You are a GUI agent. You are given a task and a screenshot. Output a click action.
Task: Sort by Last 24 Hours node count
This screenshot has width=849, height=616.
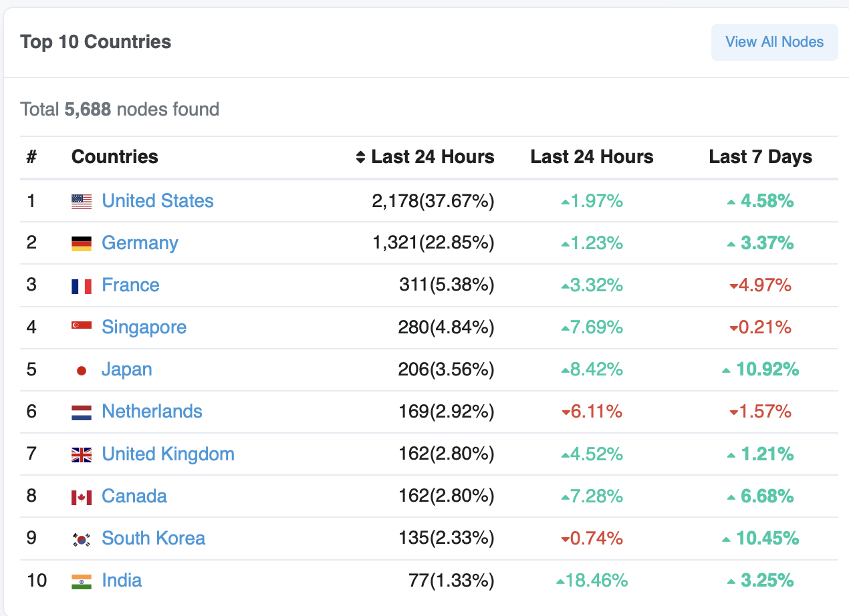tap(425, 157)
